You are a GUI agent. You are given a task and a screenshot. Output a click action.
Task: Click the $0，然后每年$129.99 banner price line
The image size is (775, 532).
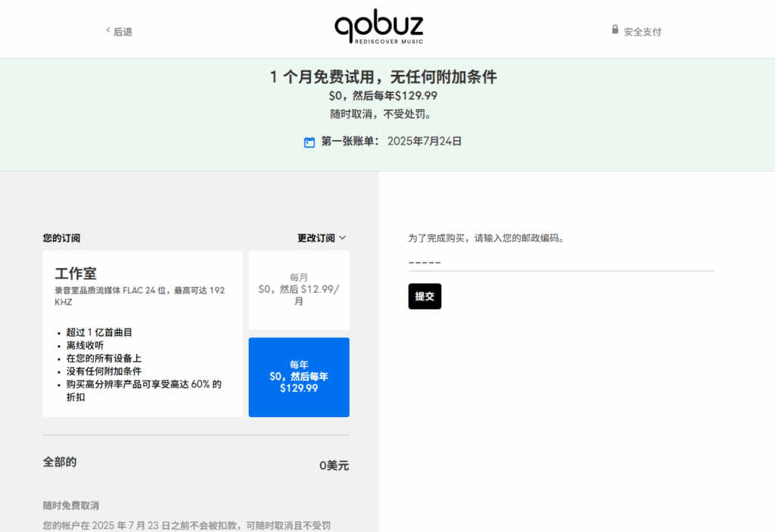(383, 95)
